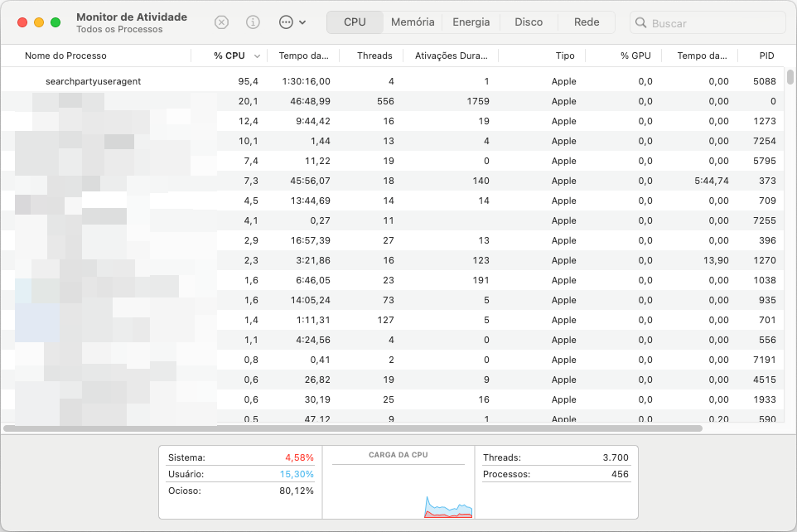This screenshot has height=532, width=797.
Task: Click the vertical scrollbar of process list
Action: pos(790,78)
